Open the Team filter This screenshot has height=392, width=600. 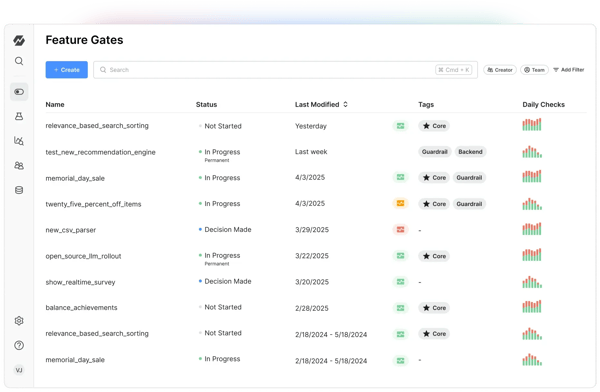[x=534, y=70]
